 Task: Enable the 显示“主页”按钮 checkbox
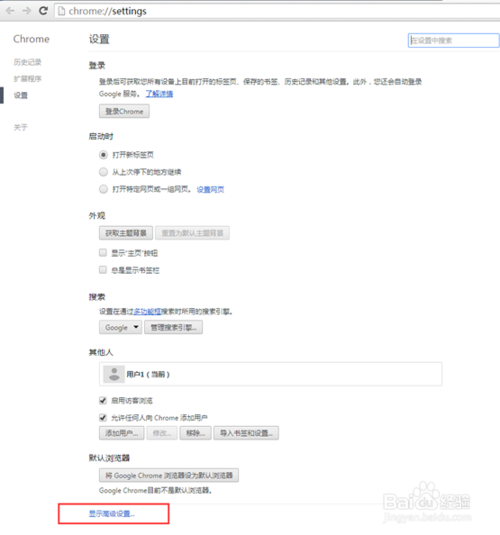[x=103, y=253]
